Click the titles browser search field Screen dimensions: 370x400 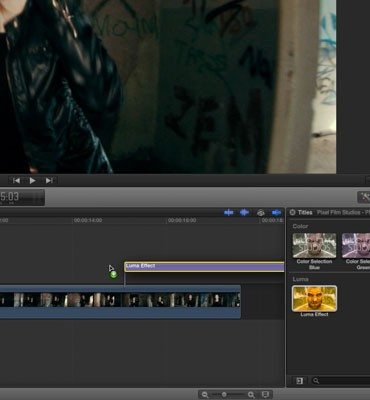(340, 381)
